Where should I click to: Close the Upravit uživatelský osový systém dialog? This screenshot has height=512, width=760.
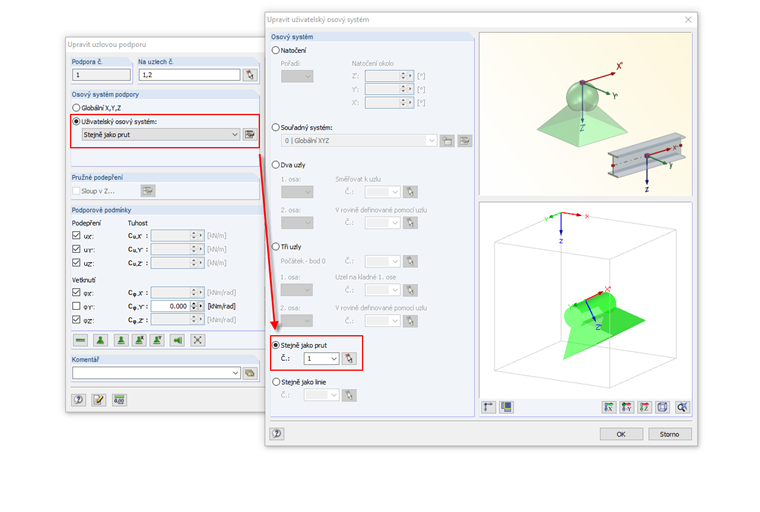click(x=688, y=19)
